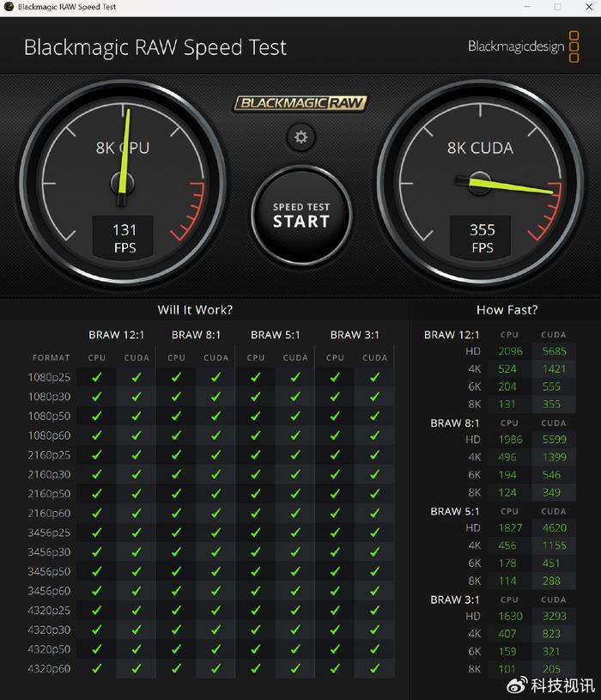Click BRAW 3:1 6K CUDA value 321
This screenshot has height=700, width=601.
pyautogui.click(x=551, y=652)
